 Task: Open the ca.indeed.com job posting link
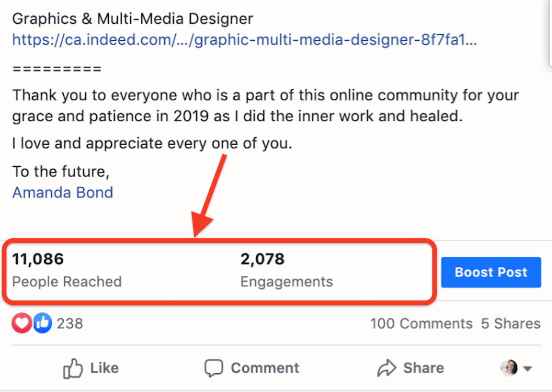245,40
